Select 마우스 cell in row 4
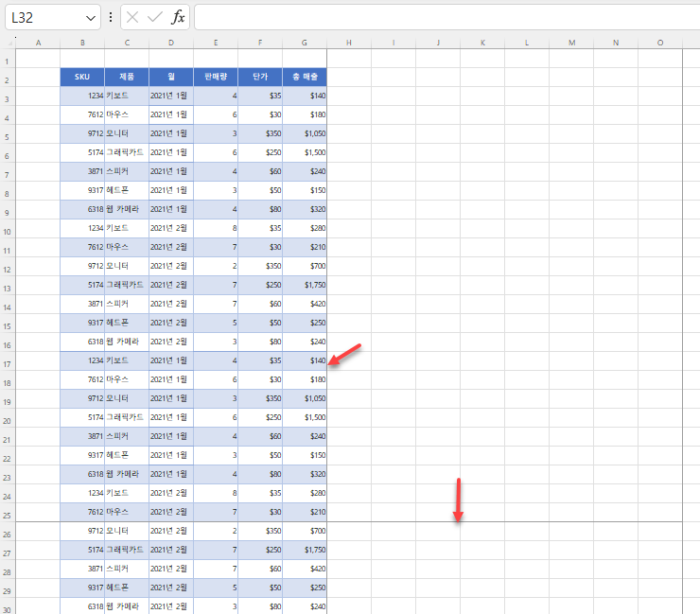Viewport: 700px width, 614px height. pos(127,114)
